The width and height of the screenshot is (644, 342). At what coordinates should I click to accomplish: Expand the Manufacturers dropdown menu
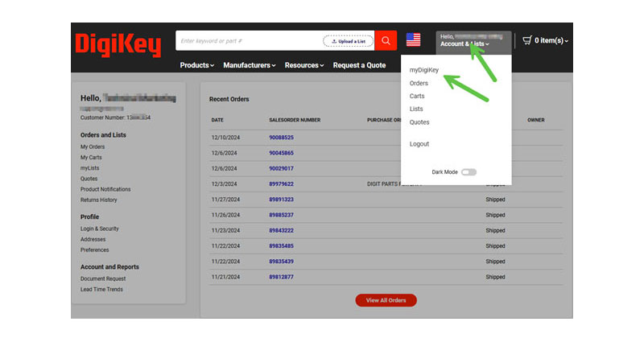click(x=249, y=65)
